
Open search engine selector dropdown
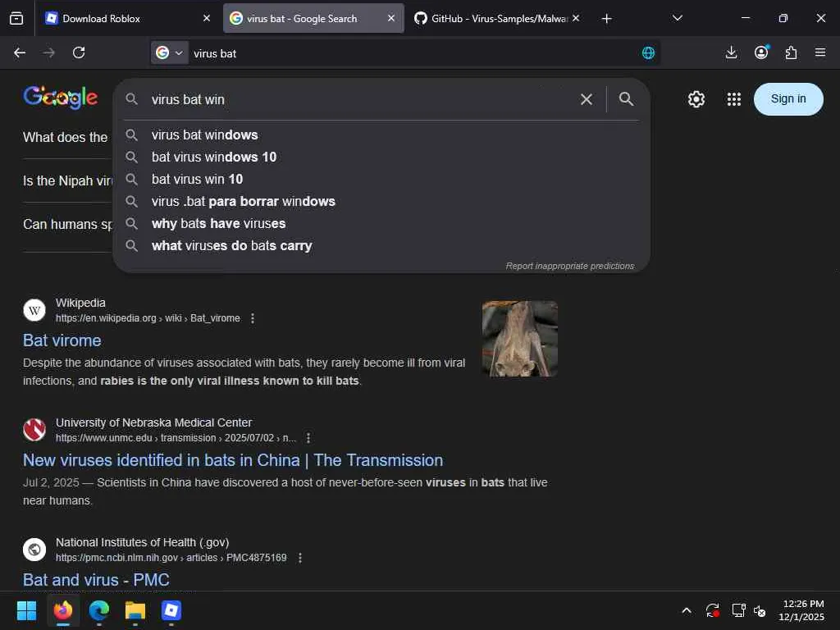pos(169,53)
